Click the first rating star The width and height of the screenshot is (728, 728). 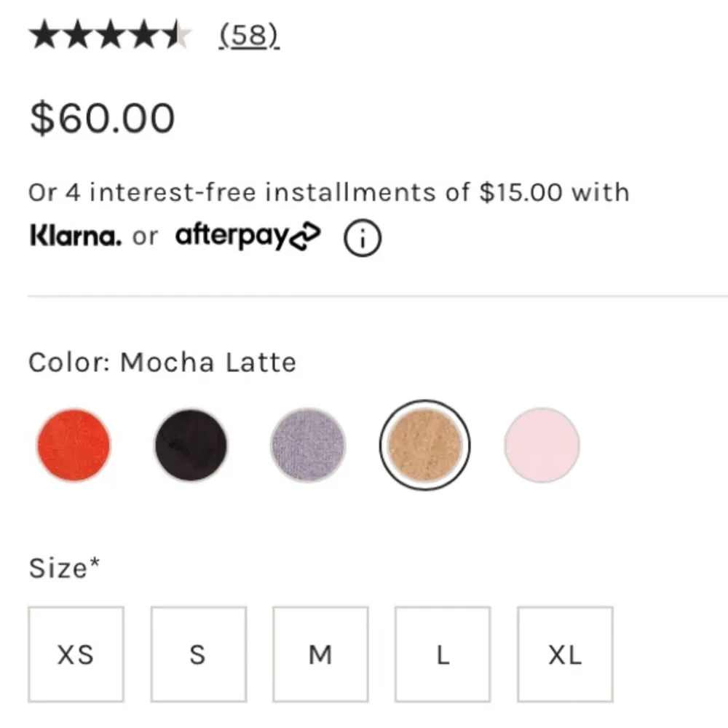(x=43, y=35)
